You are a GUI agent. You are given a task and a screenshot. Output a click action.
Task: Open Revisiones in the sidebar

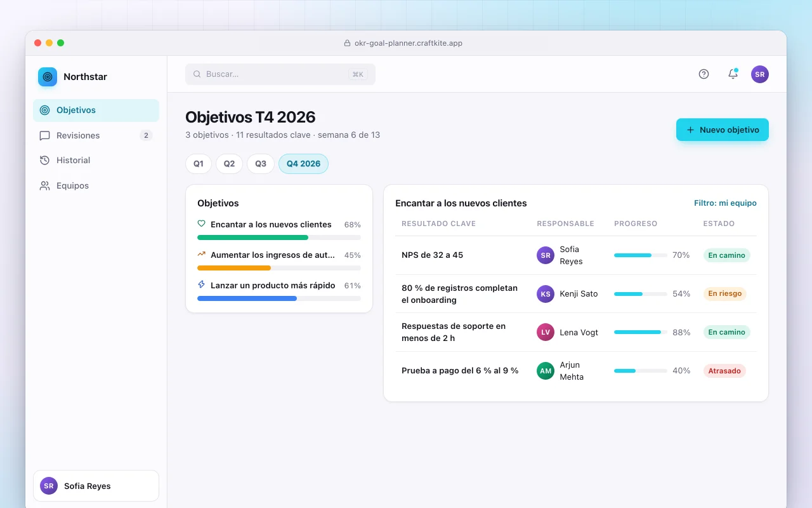96,135
